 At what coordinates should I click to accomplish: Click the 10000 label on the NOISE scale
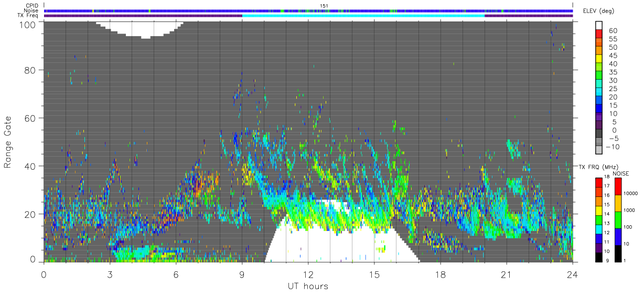coord(630,193)
